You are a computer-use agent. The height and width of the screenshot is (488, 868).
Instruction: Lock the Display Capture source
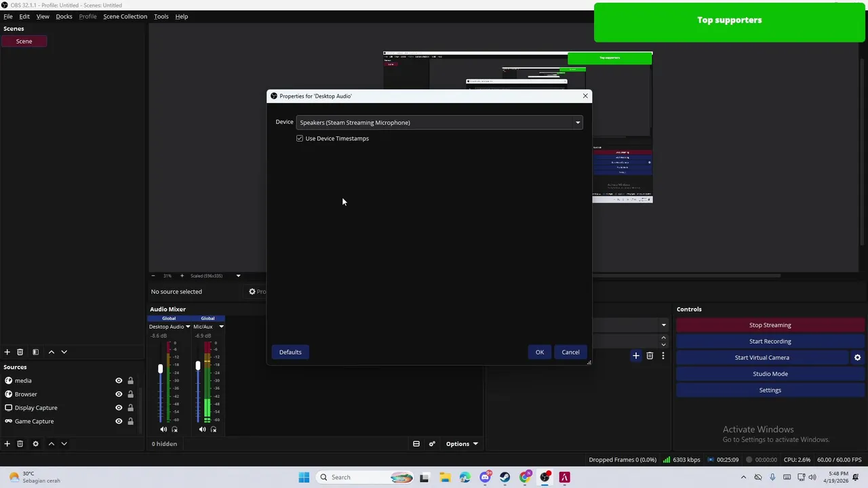pos(130,407)
